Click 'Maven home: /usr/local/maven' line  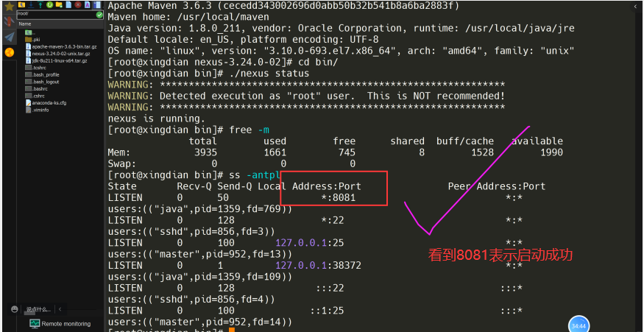pyautogui.click(x=188, y=17)
